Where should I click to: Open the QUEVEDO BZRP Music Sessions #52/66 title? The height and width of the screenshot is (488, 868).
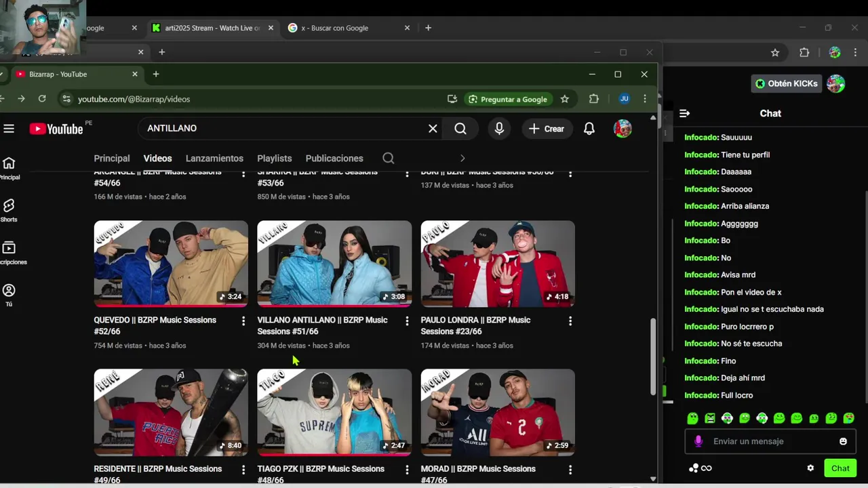[x=155, y=325]
